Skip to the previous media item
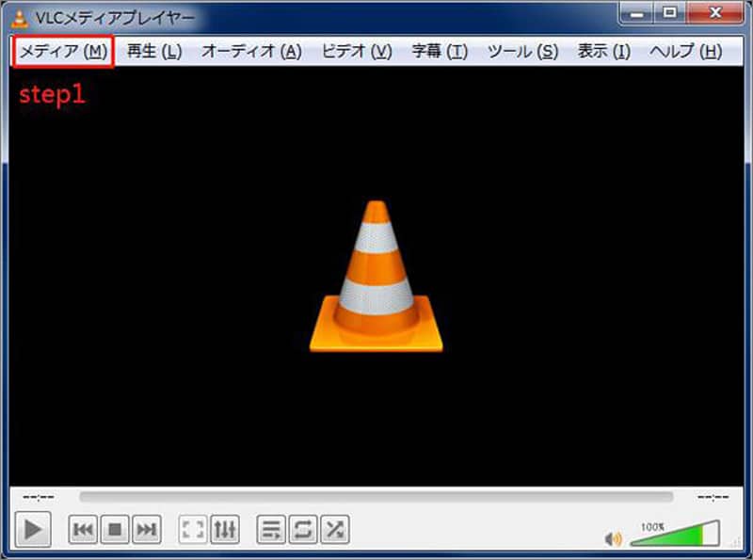Image resolution: width=753 pixels, height=560 pixels. point(83,529)
